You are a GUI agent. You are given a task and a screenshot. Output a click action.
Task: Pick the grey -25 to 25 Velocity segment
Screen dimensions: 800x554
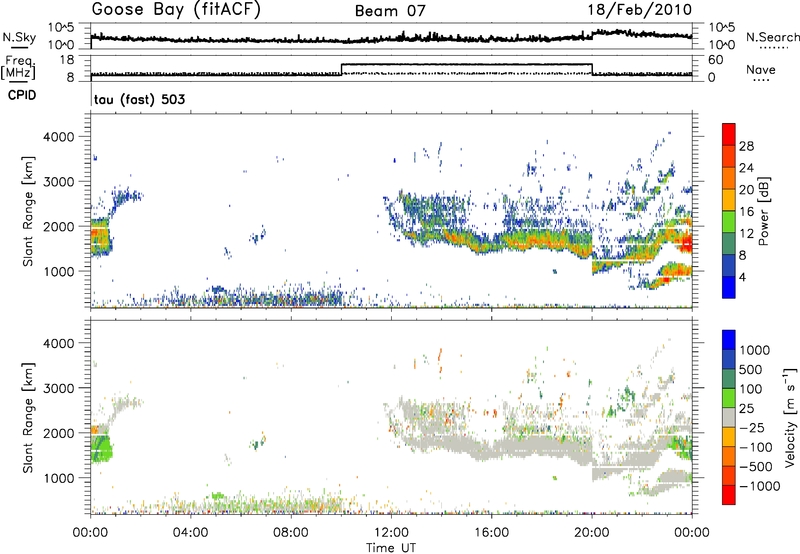point(729,417)
